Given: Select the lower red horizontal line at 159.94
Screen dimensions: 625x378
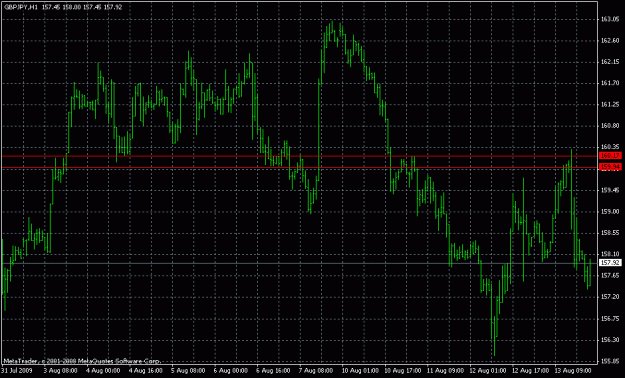Looking at the screenshot, I should pos(300,168).
